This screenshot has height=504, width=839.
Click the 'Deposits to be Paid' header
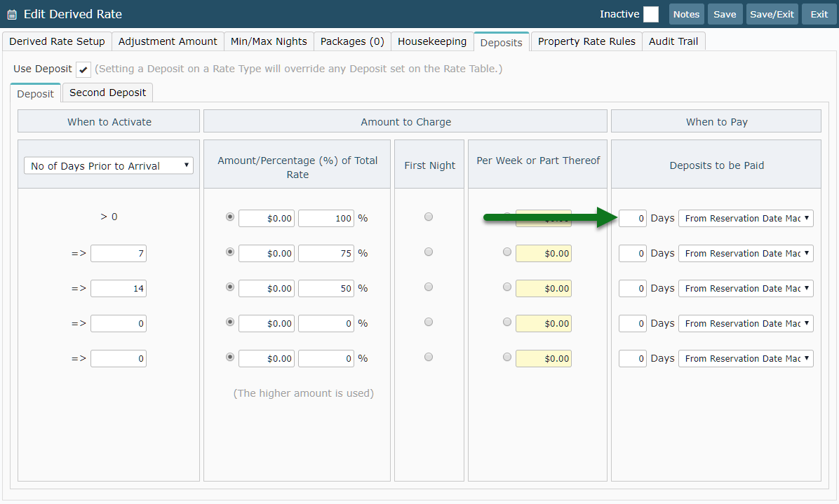coord(716,165)
